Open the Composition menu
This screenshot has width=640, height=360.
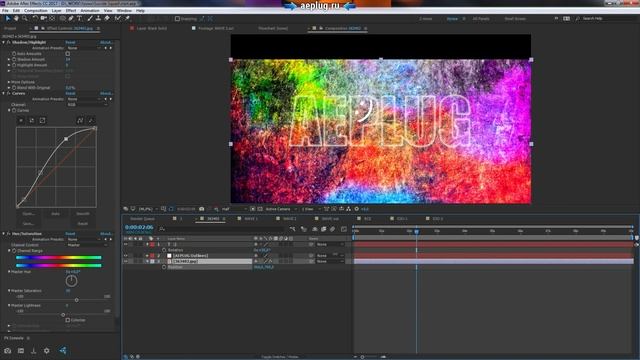pos(36,11)
